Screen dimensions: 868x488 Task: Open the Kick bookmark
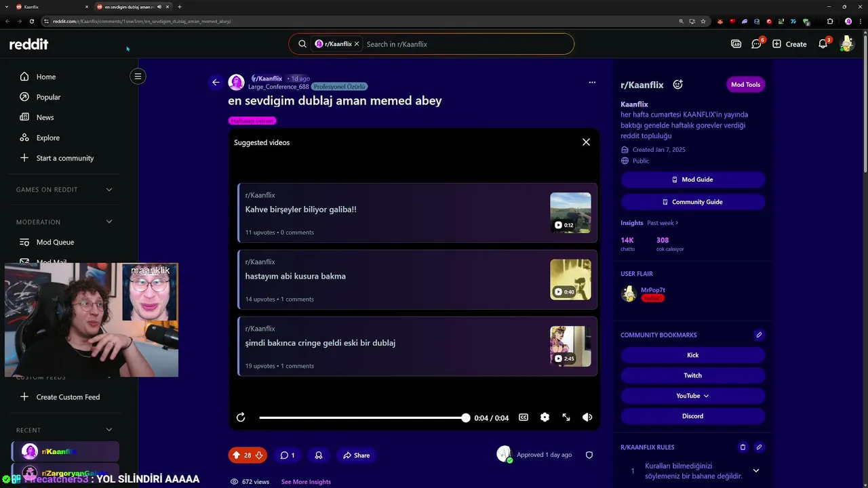[x=692, y=355]
